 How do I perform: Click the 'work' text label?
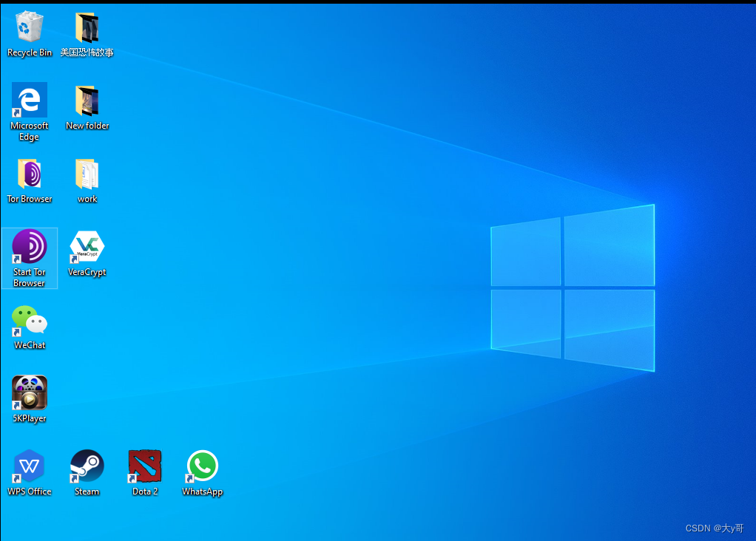(x=87, y=199)
